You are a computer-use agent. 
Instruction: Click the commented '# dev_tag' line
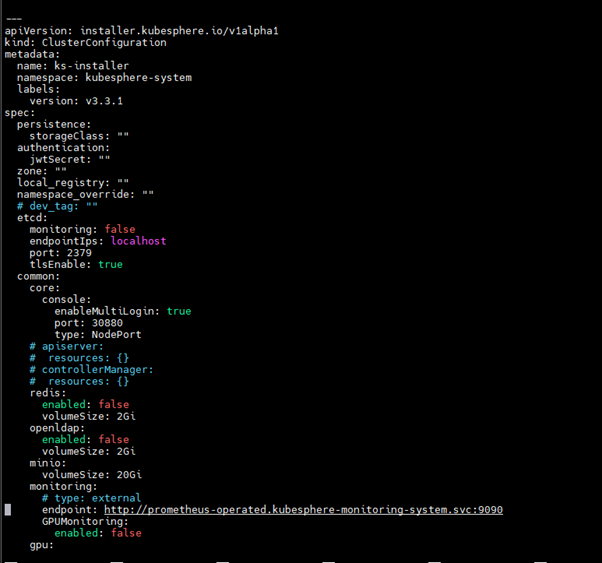[x=57, y=206]
